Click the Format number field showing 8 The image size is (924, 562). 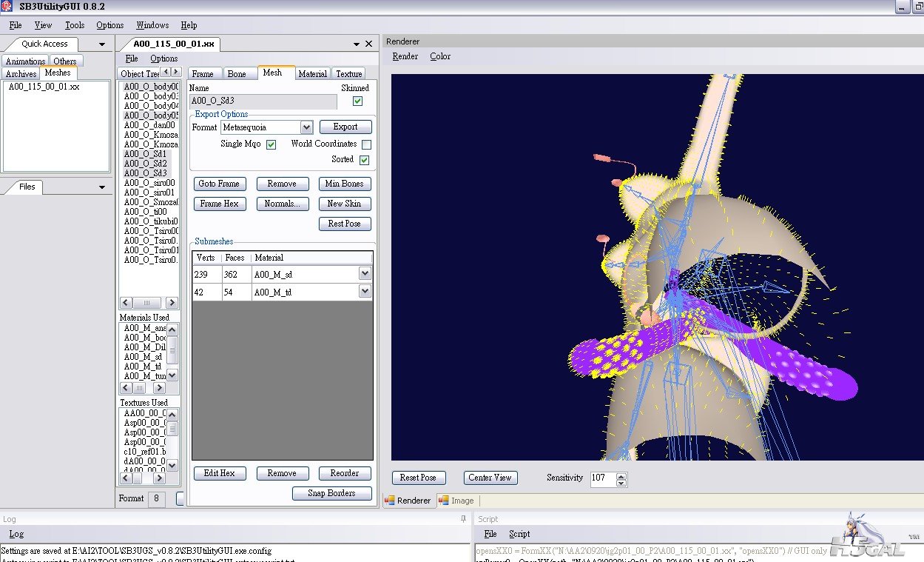click(157, 498)
